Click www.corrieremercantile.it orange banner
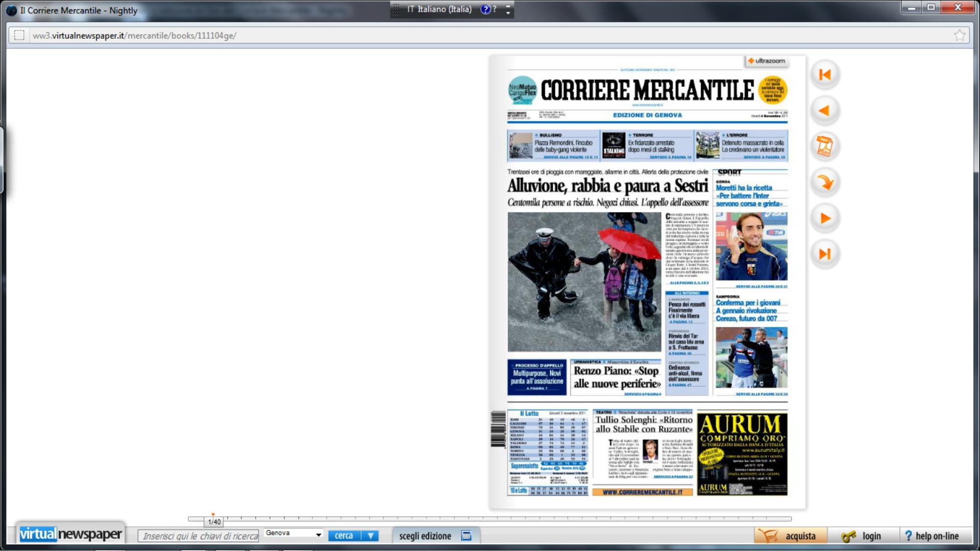The width and height of the screenshot is (980, 551). click(x=642, y=492)
